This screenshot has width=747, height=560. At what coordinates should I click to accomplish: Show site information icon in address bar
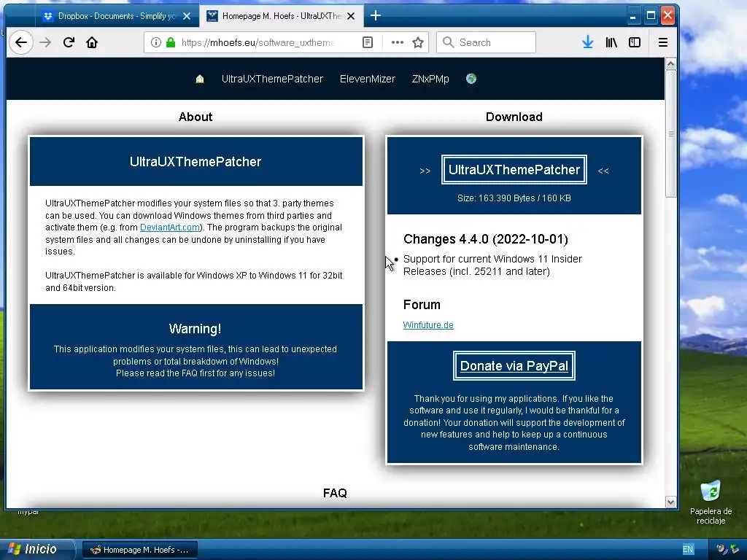(x=156, y=42)
